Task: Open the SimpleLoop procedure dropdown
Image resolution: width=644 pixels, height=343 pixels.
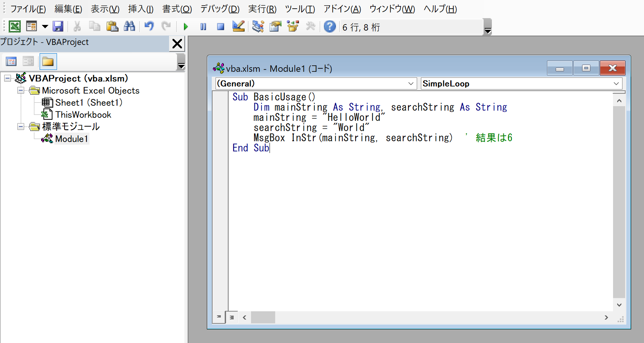Action: click(x=617, y=83)
